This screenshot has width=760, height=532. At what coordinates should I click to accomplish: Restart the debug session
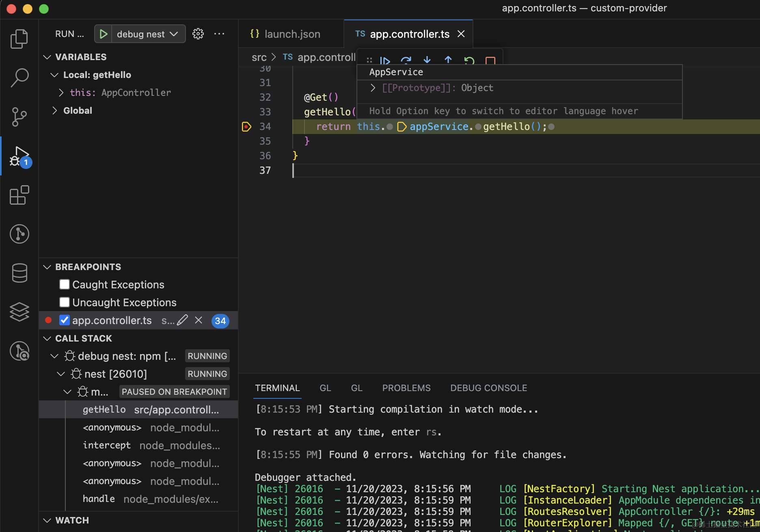(x=469, y=61)
